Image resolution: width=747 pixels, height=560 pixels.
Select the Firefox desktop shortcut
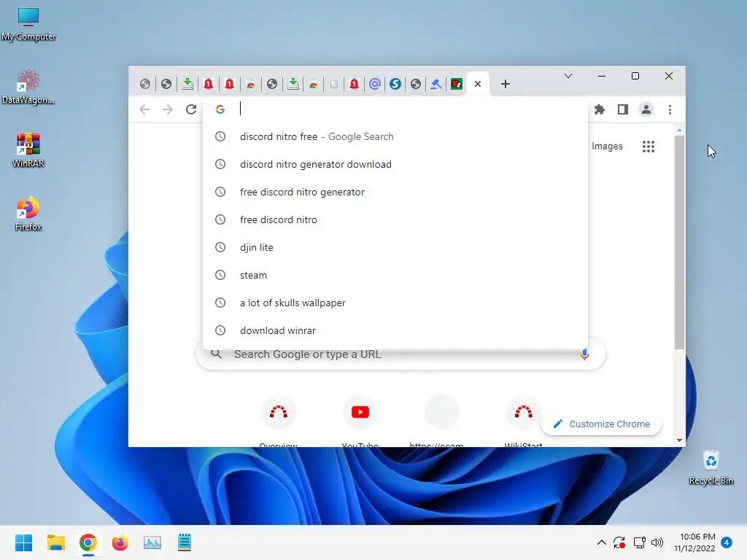[28, 214]
